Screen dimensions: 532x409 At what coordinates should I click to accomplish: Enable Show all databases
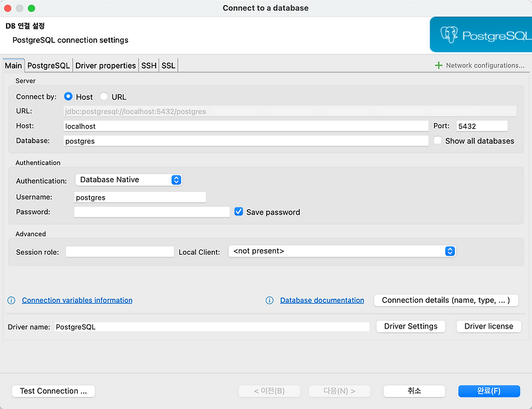(x=437, y=141)
